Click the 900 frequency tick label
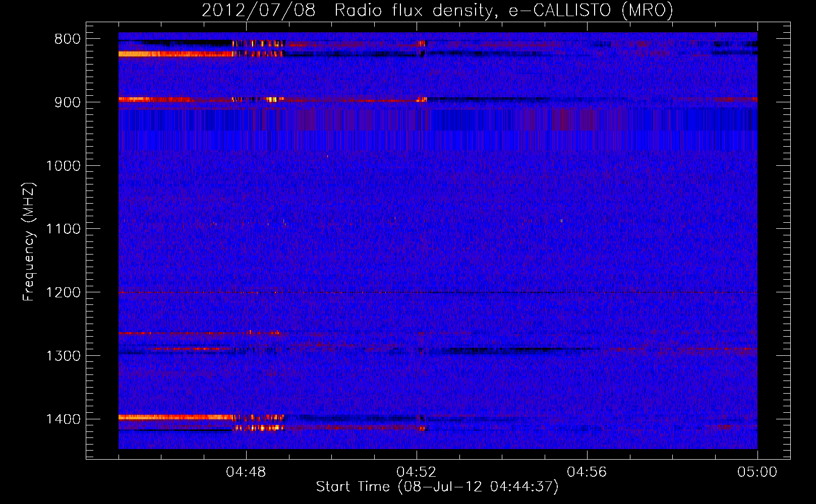 point(68,102)
